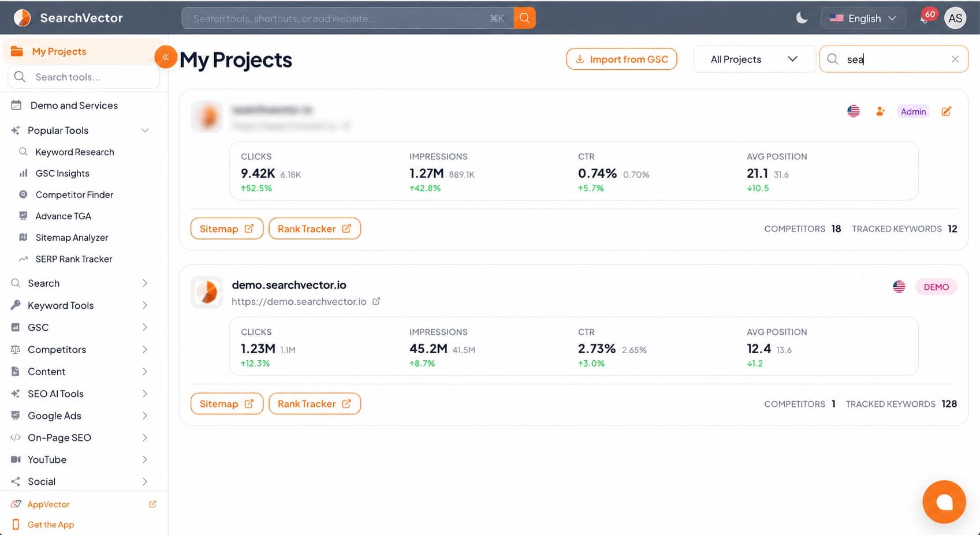Screen dimensions: 980x535
Task: Expand the SEO AI Tools category
Action: 80,394
